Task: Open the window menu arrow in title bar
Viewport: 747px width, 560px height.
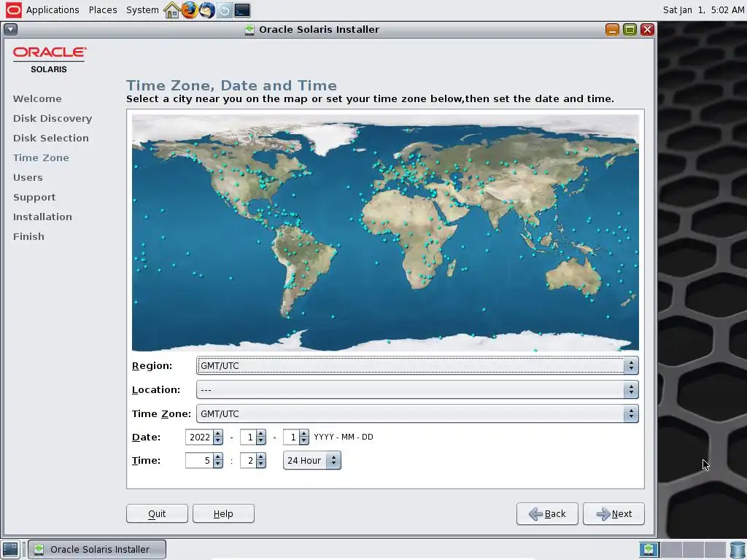Action: click(x=10, y=29)
